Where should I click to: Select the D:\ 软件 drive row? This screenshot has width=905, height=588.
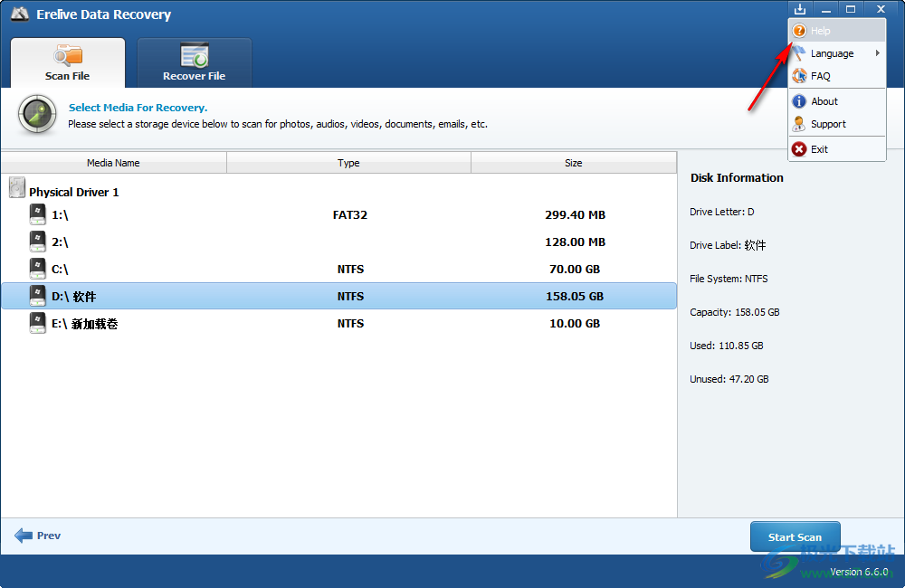[338, 296]
